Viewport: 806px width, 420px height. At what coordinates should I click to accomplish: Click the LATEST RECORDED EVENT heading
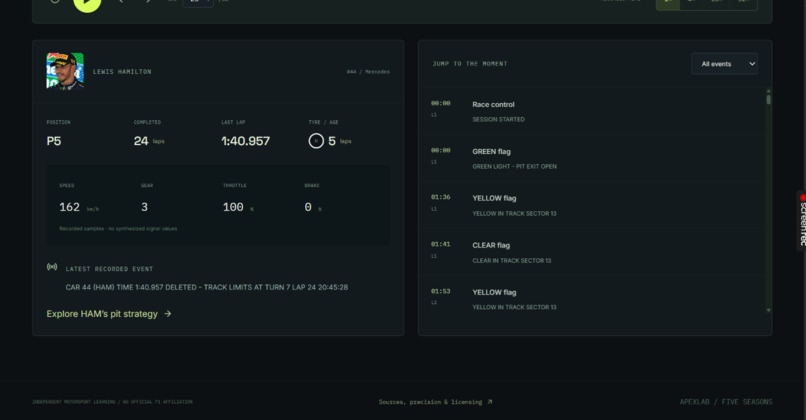coord(109,269)
